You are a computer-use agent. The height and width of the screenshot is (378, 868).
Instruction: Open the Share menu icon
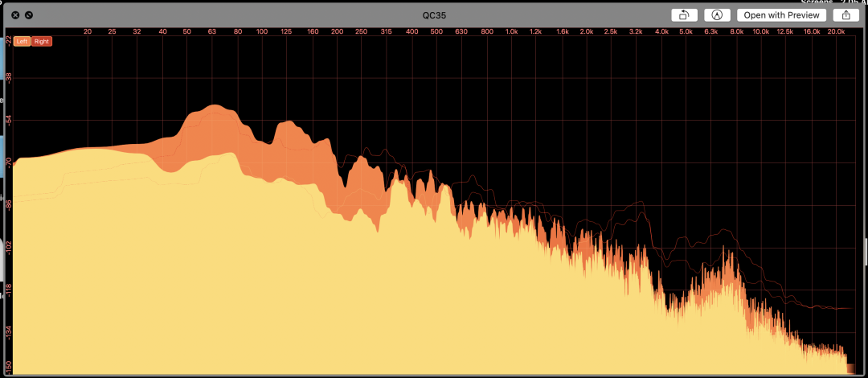[845, 15]
